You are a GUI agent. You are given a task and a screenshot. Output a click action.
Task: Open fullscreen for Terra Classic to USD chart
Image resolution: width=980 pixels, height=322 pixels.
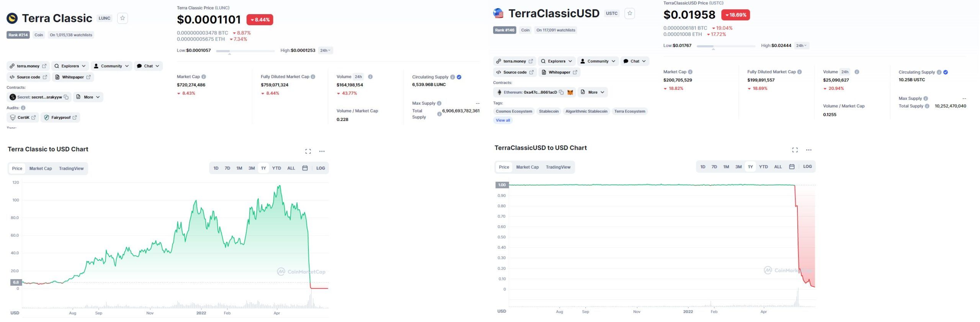pyautogui.click(x=308, y=151)
